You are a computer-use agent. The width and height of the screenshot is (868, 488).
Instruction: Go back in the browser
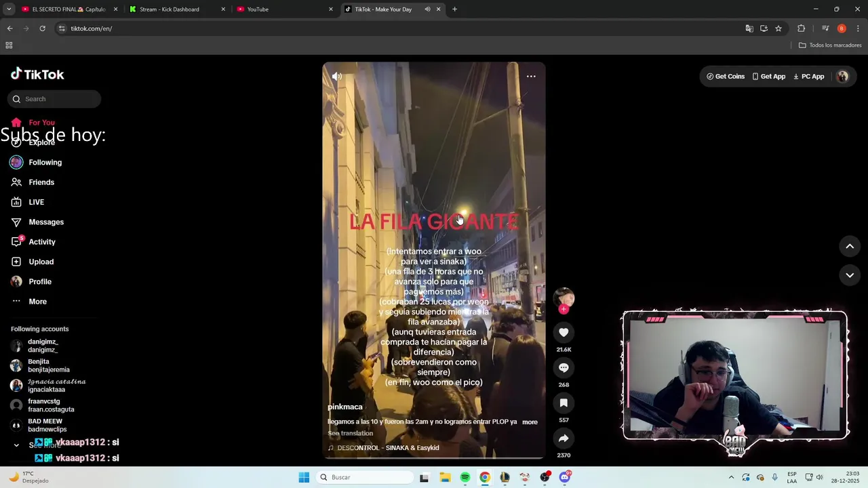point(9,28)
